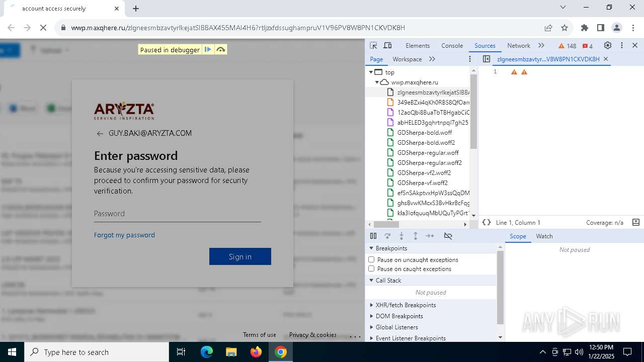
Task: Click the share page icon in address bar
Action: (548, 28)
